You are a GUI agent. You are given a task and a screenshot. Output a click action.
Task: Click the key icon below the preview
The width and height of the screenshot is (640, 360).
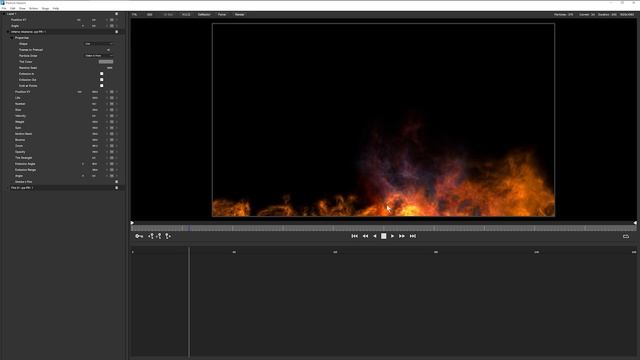pyautogui.click(x=139, y=236)
